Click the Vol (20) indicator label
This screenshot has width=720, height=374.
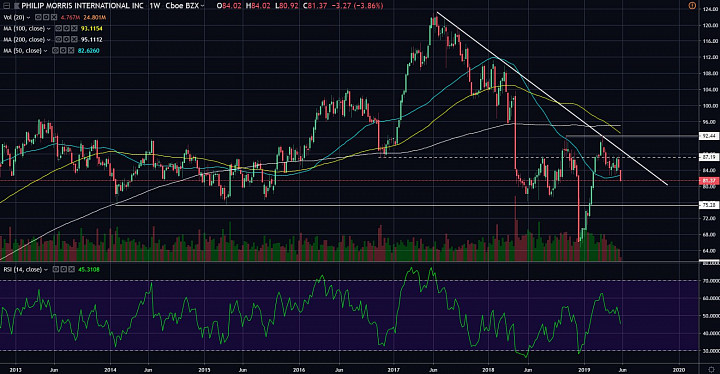(x=14, y=17)
